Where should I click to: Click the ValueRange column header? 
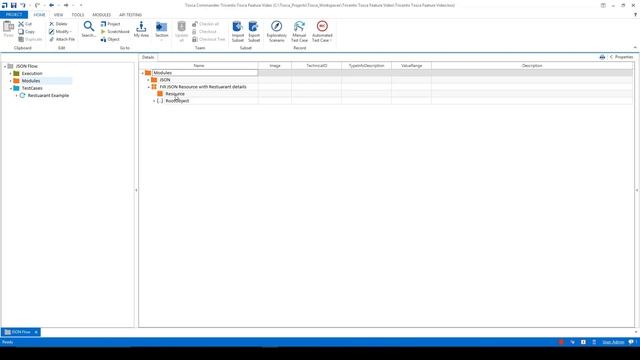pyautogui.click(x=411, y=66)
